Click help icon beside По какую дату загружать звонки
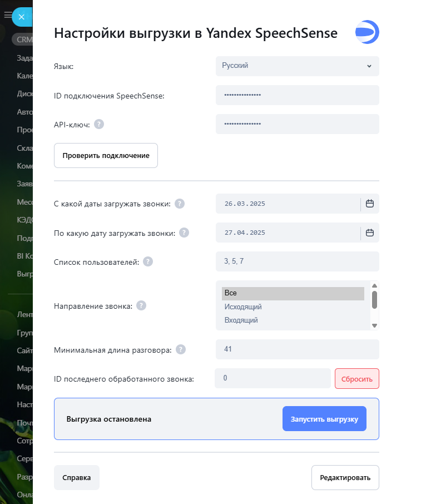Viewport: 421px width, 504px height. click(184, 233)
